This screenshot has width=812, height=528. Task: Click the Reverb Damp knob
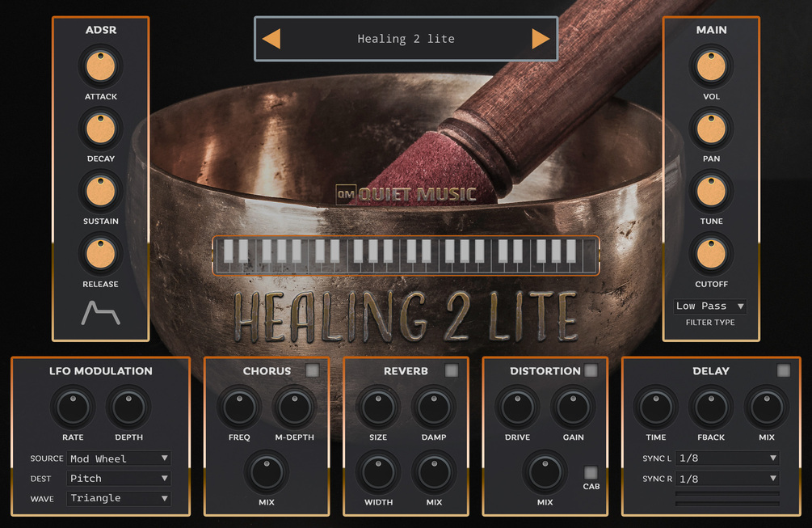(x=434, y=408)
